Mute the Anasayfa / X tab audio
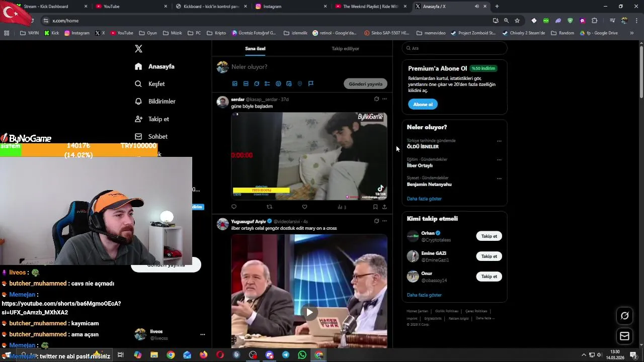This screenshot has width=644, height=362. (476, 7)
